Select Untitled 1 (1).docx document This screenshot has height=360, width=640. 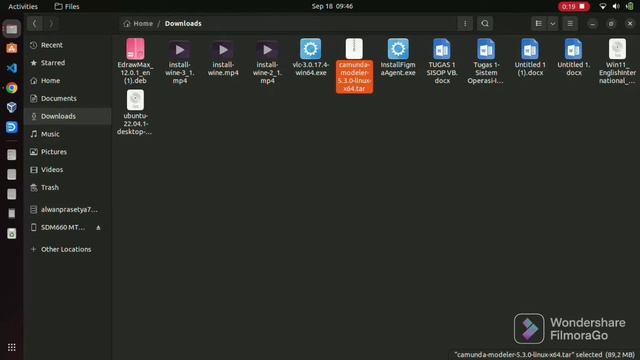tap(530, 57)
